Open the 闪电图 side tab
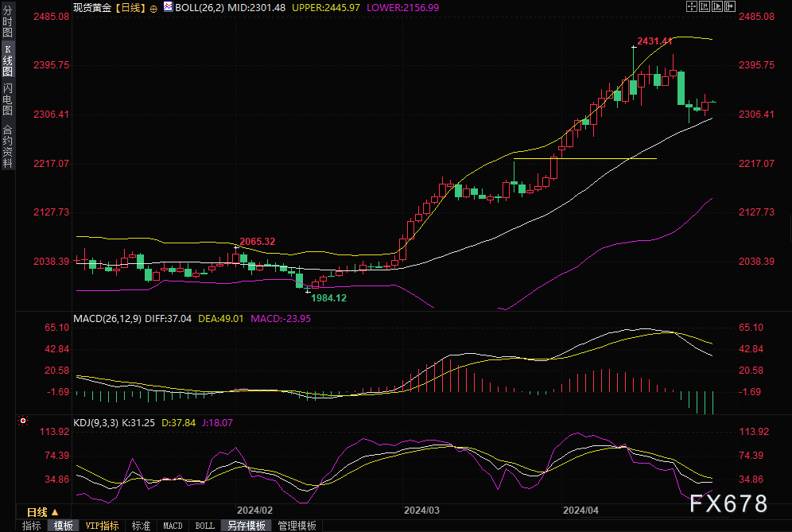 pyautogui.click(x=7, y=99)
